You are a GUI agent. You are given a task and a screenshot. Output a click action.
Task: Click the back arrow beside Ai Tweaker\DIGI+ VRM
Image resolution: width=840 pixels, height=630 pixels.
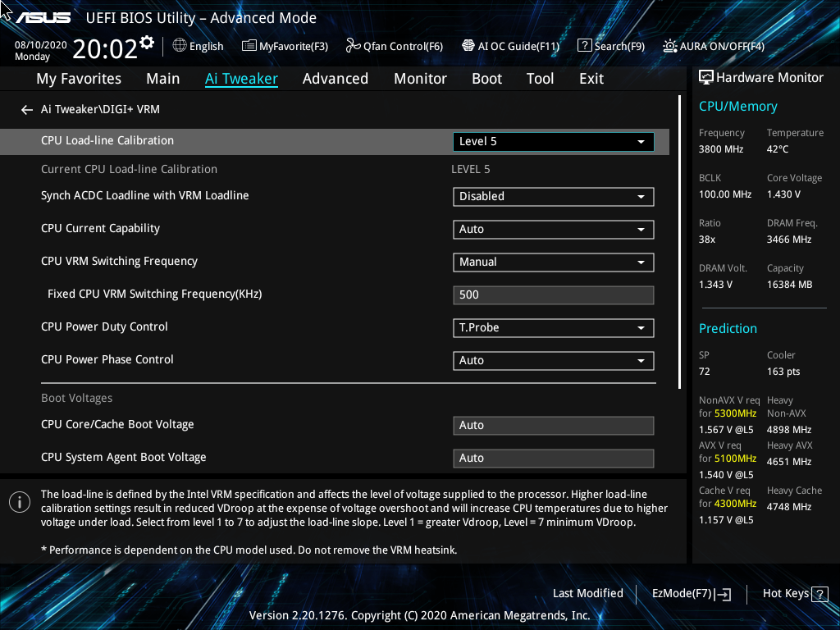[27, 110]
